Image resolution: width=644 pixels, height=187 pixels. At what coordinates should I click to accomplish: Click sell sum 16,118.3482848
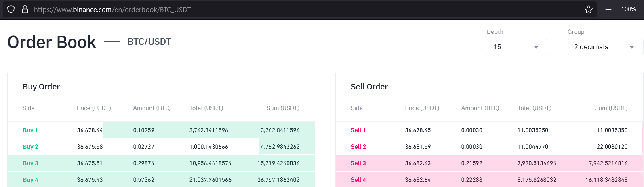[x=606, y=180]
